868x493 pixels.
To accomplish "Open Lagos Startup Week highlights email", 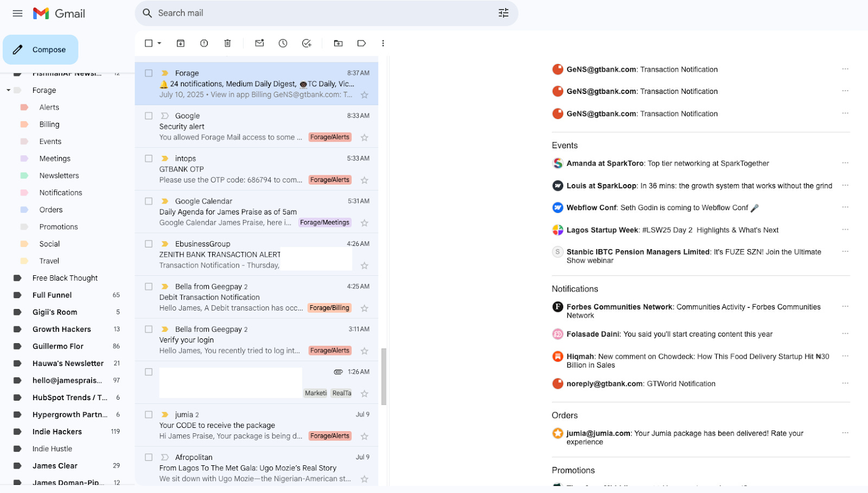I will pos(672,230).
